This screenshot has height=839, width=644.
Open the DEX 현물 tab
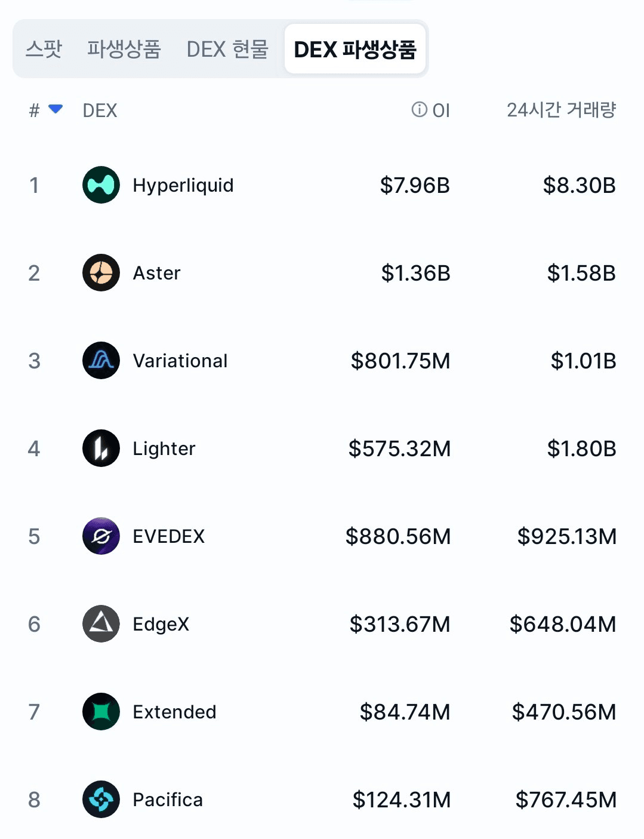(x=227, y=49)
